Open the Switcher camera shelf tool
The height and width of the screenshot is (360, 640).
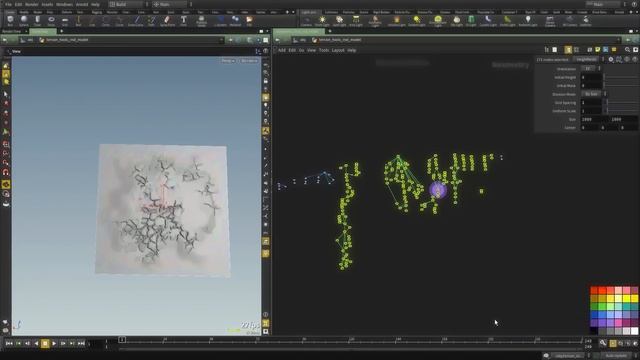coord(586,21)
